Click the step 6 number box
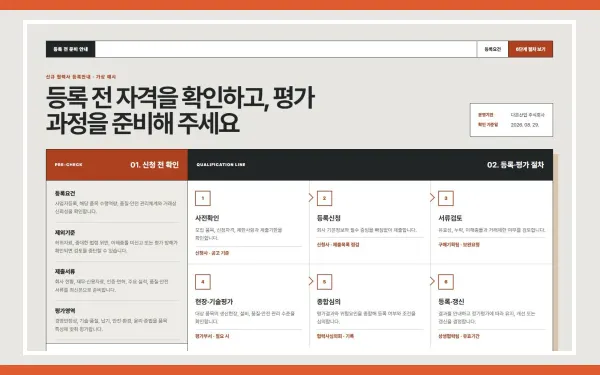Viewport: 600px width, 375px height. [446, 282]
